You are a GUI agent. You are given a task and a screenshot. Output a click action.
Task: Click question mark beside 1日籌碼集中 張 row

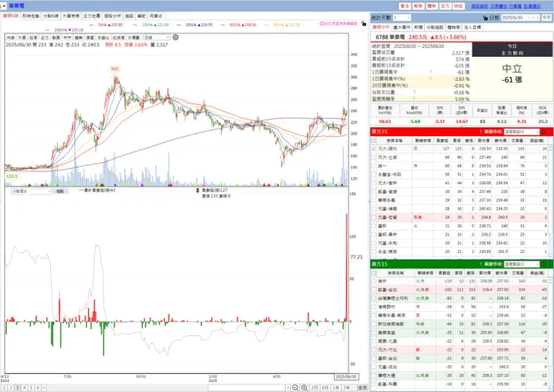(430, 72)
